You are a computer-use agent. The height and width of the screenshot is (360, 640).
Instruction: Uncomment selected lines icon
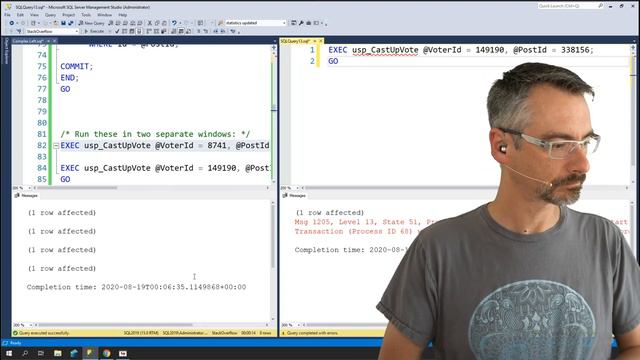[206, 31]
